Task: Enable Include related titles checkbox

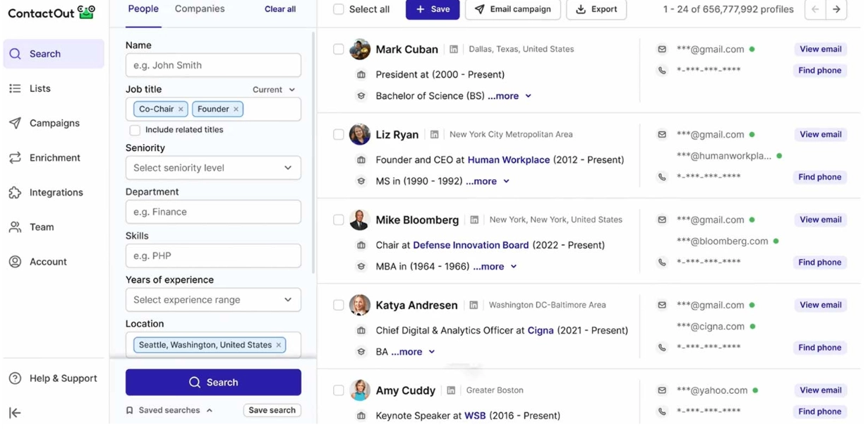Action: click(x=135, y=131)
